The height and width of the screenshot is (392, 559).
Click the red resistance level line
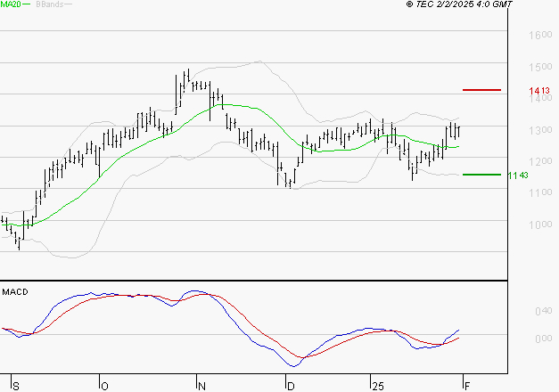(x=481, y=90)
